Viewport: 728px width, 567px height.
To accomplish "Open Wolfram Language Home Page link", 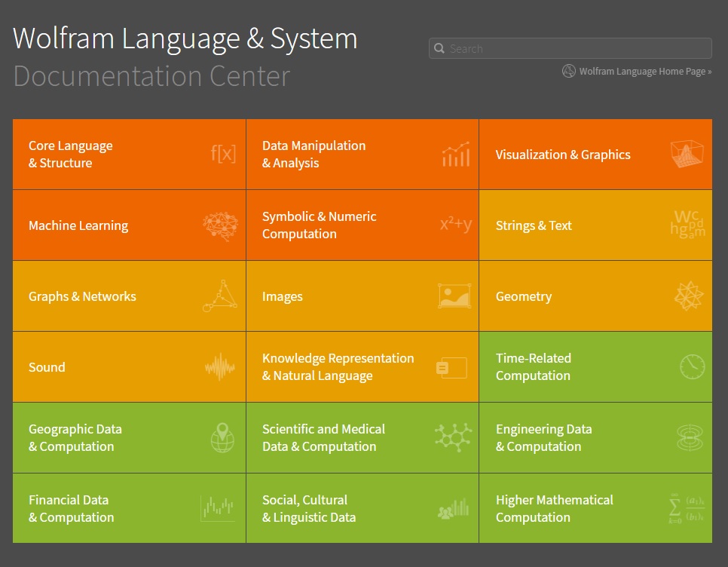I will pyautogui.click(x=644, y=72).
